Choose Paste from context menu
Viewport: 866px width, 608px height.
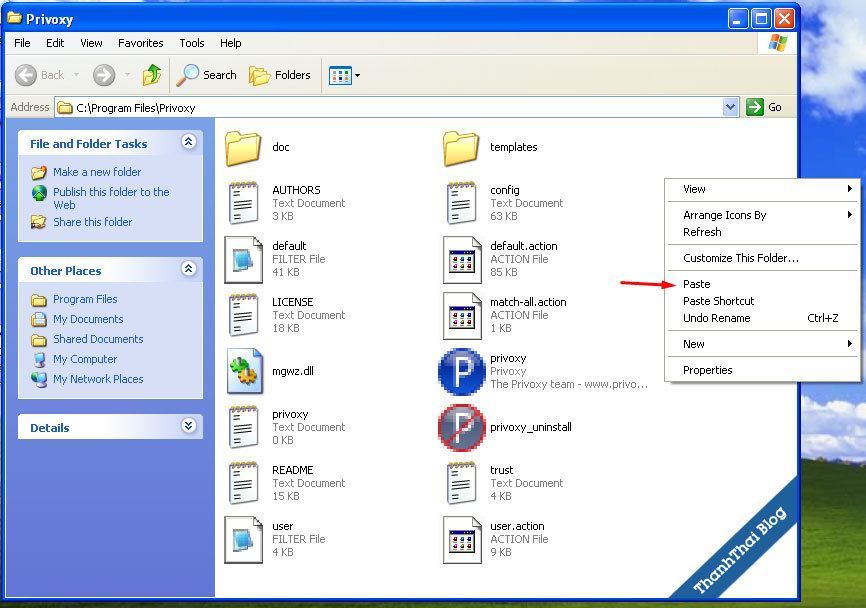762,284
